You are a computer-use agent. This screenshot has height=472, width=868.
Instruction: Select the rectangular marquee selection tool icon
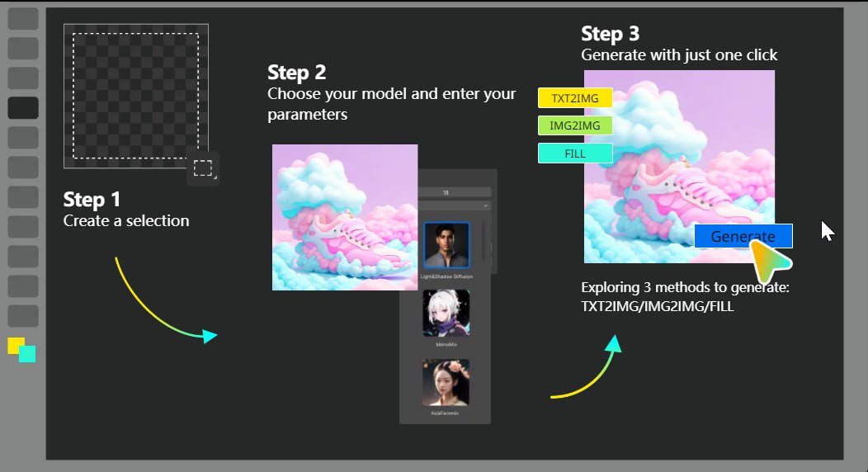(x=203, y=169)
